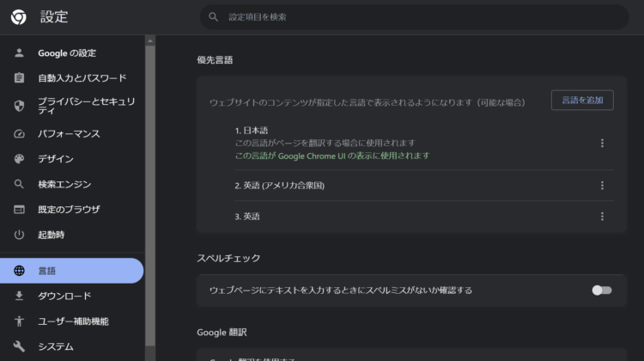Click the 設定 page title

54,17
